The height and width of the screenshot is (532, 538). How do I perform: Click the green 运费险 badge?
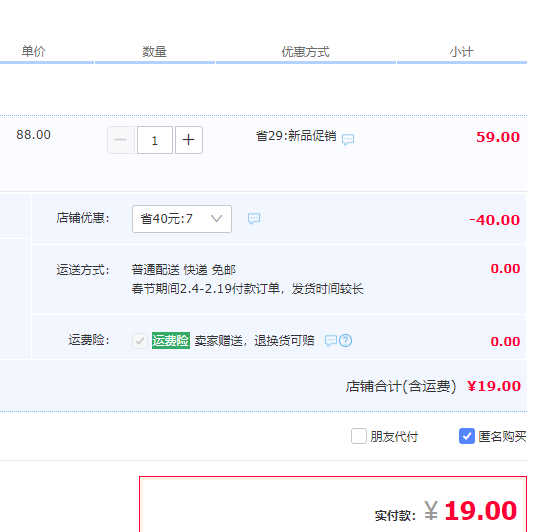pyautogui.click(x=171, y=340)
